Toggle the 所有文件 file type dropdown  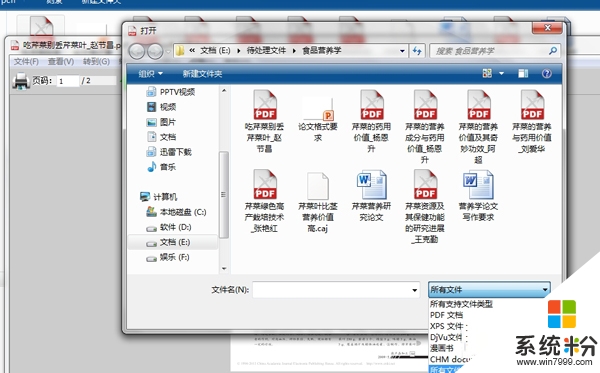point(489,290)
